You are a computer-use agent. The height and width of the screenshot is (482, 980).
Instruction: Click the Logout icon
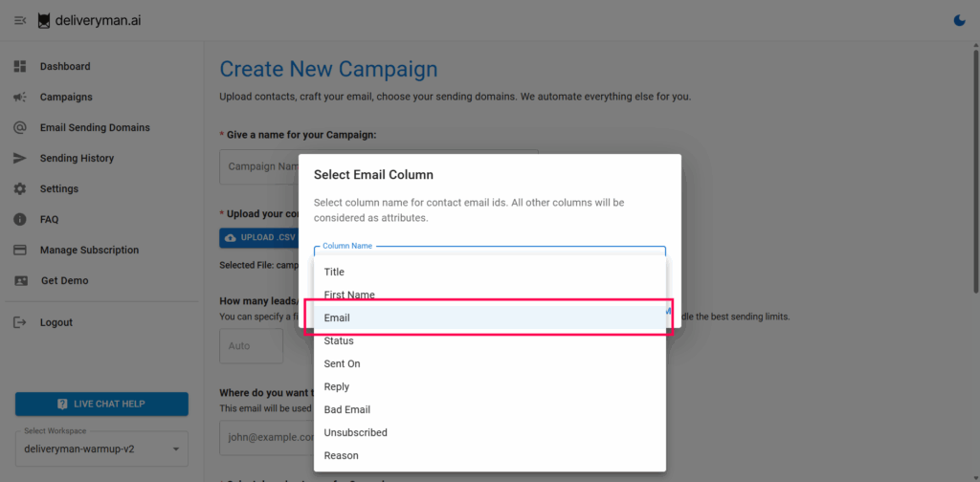point(20,322)
